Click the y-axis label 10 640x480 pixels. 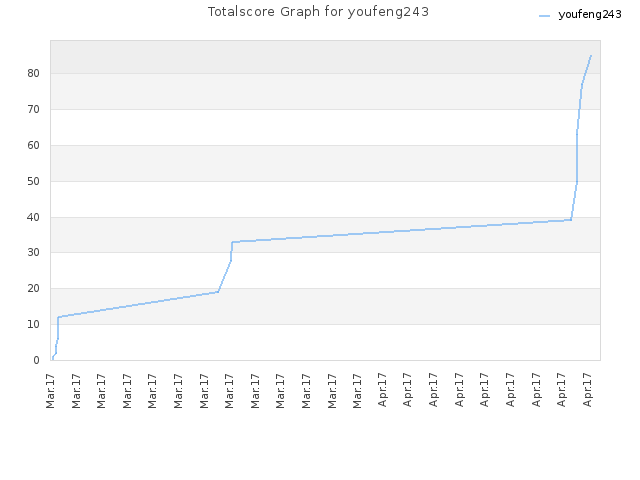tap(33, 324)
